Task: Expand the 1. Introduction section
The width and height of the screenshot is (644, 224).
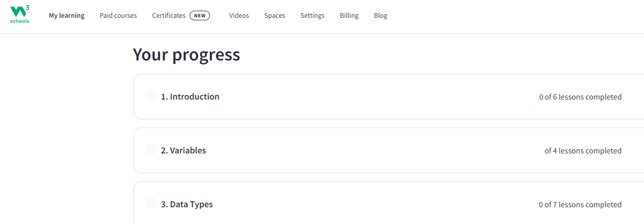Action: tap(190, 97)
